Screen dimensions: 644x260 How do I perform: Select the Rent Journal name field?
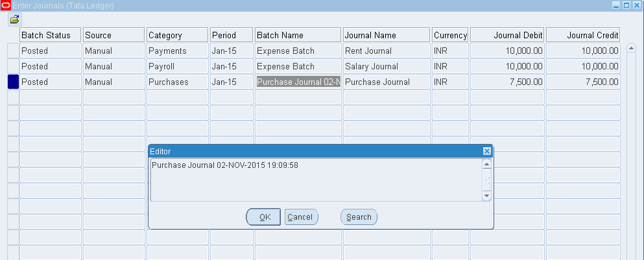[x=387, y=51]
